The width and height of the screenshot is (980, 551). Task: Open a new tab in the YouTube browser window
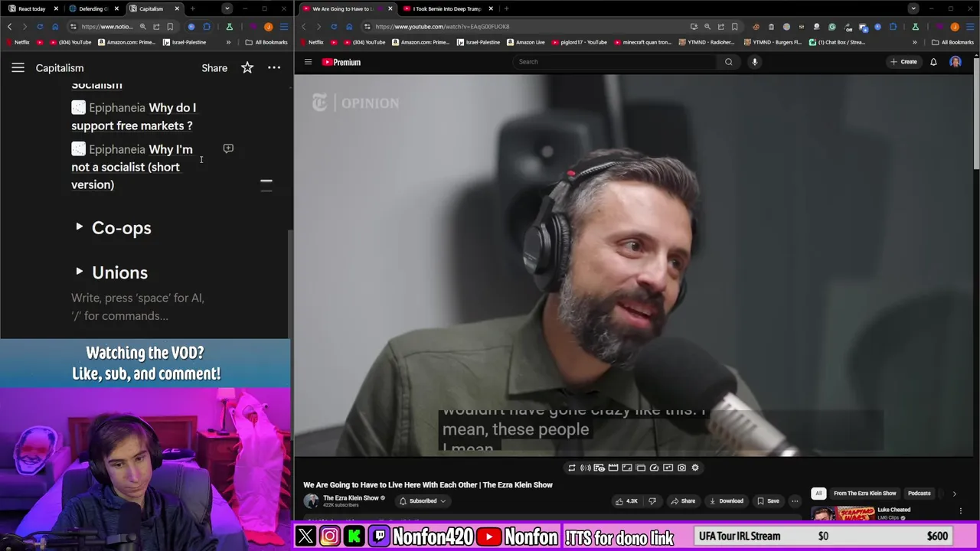[506, 8]
